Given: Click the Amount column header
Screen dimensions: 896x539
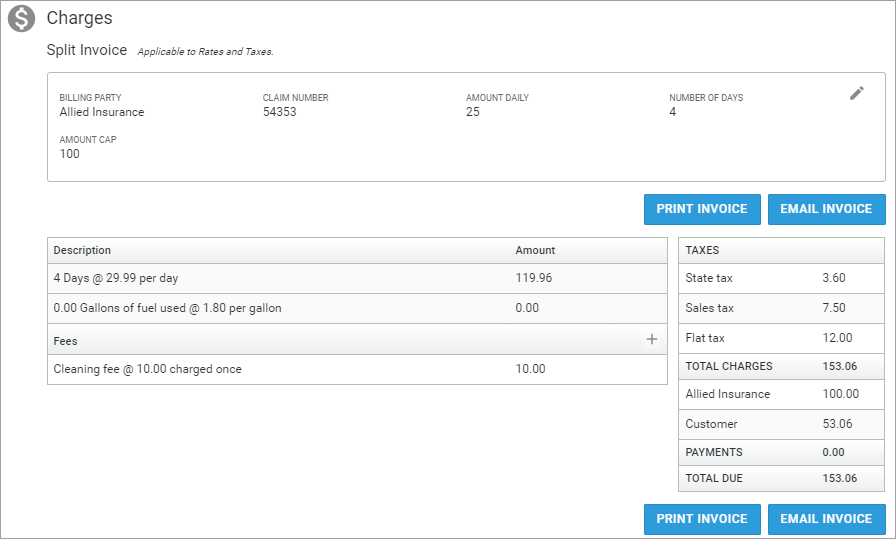Looking at the screenshot, I should 535,250.
